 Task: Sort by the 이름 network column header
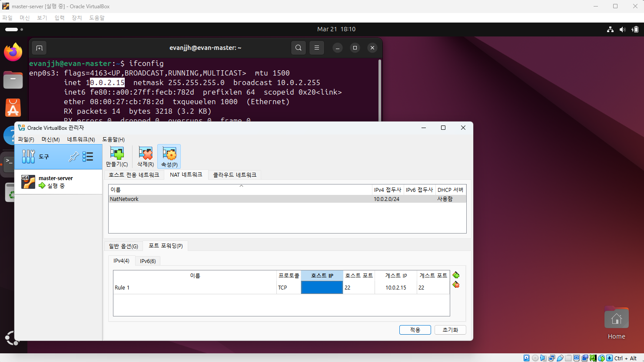[x=241, y=190]
